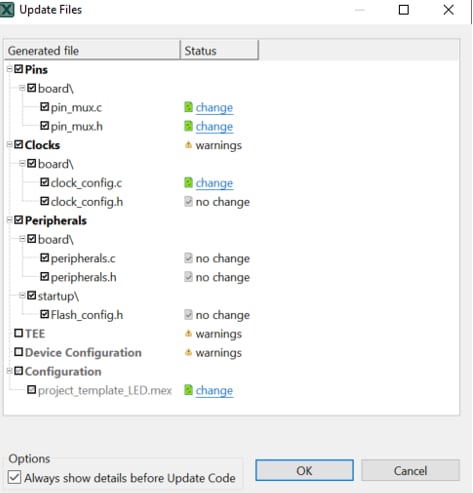This screenshot has height=493, width=473.
Task: Collapse the Peripherals tree node
Action: click(x=9, y=220)
